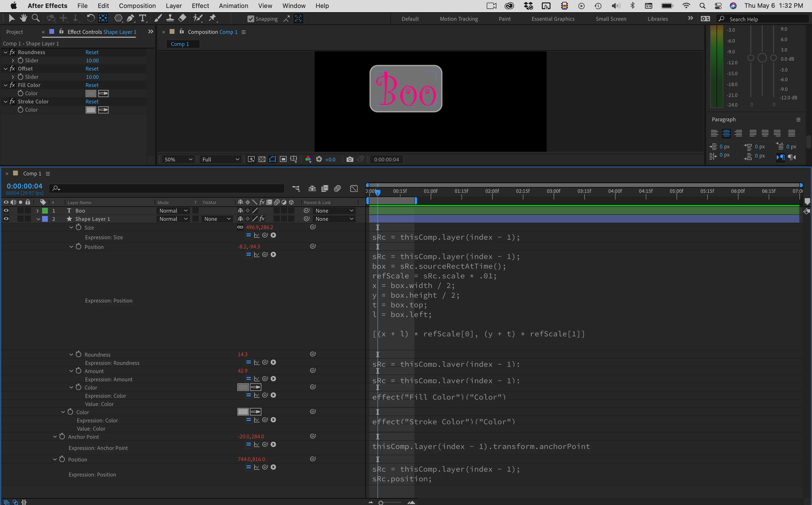The image size is (812, 505).
Task: Click the Take Snapshot camera icon
Action: point(349,159)
